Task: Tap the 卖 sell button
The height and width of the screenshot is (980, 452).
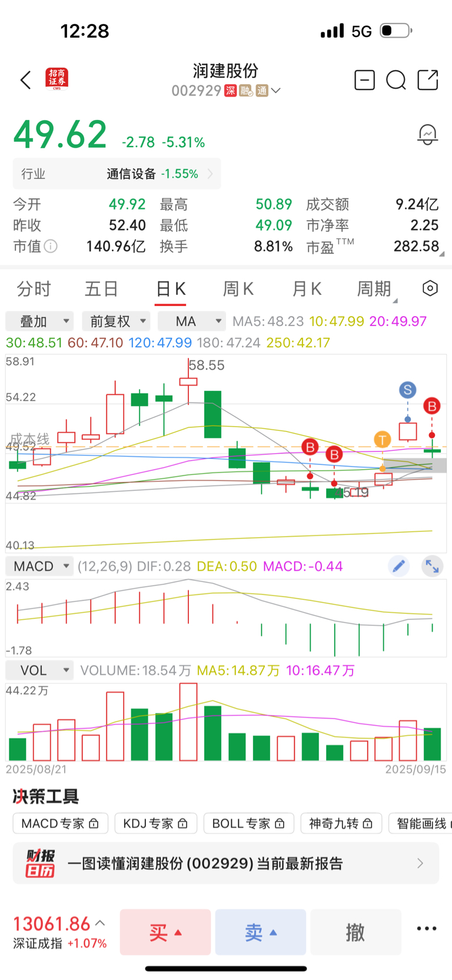Action: tap(261, 932)
